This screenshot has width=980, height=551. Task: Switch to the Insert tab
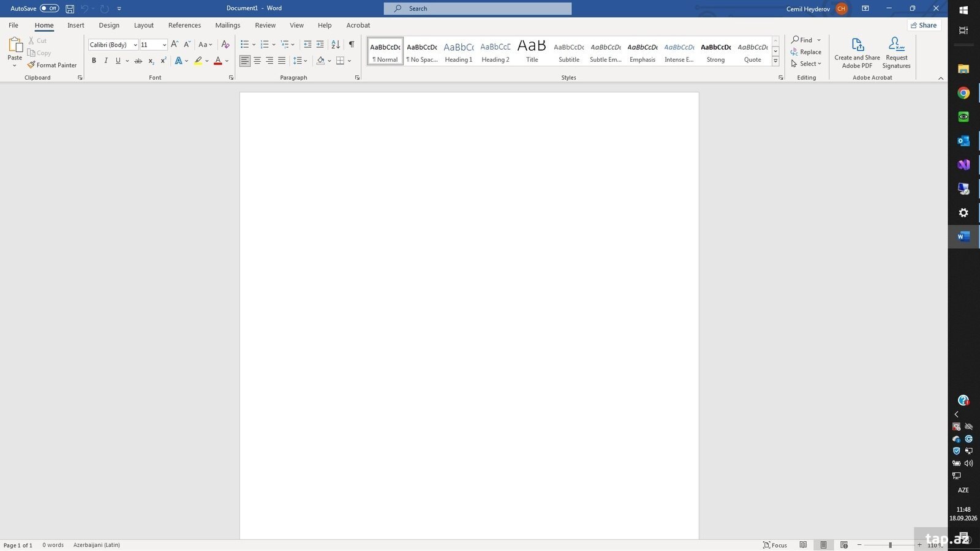76,25
